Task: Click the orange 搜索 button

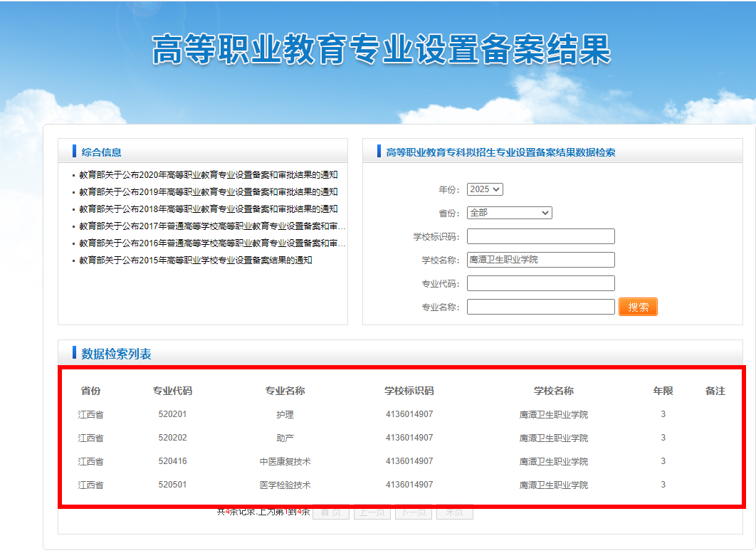Action: (x=638, y=307)
